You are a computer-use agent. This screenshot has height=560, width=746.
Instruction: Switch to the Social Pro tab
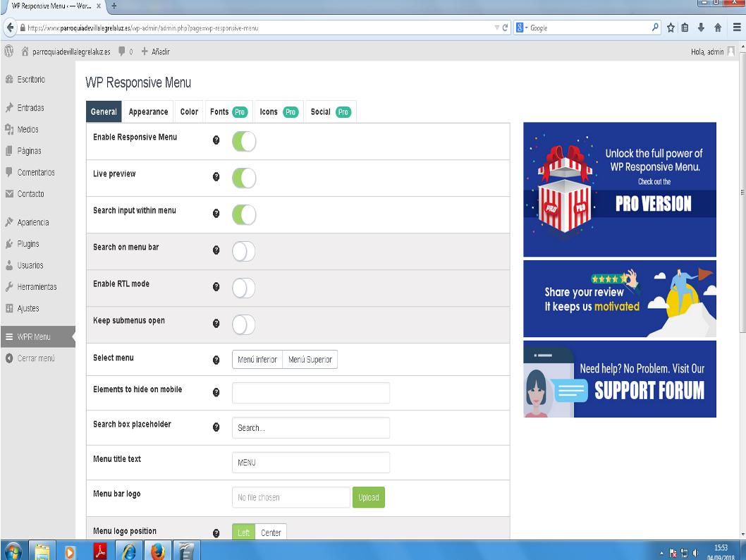coord(331,112)
